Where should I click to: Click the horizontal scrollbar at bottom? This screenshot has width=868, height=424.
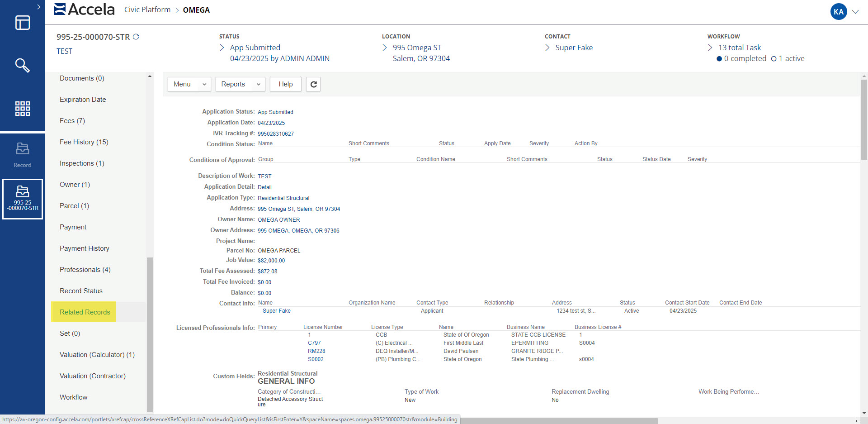point(558,421)
